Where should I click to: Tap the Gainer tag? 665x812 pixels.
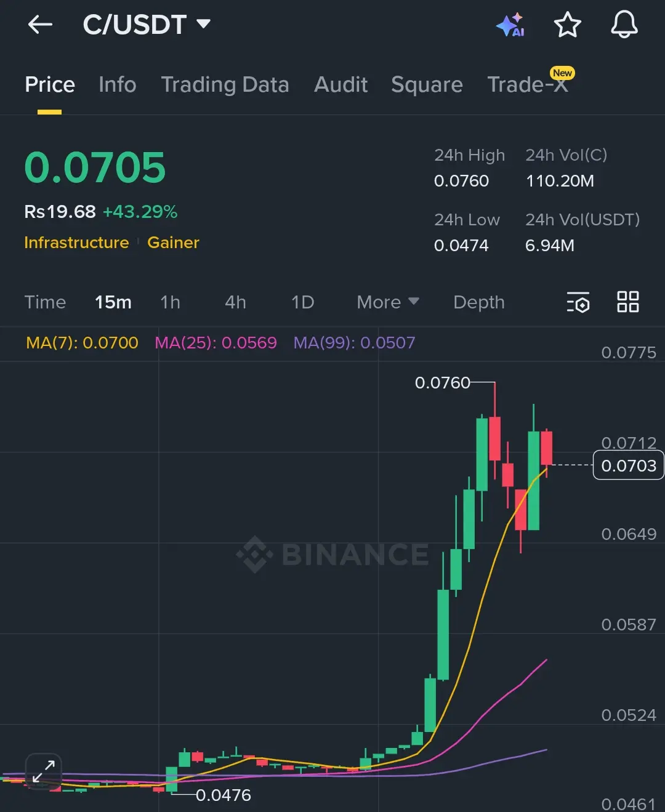(173, 243)
